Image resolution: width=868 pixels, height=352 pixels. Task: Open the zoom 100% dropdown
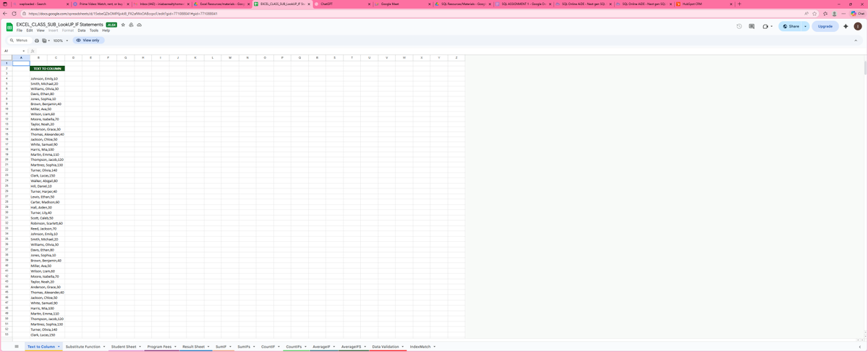click(x=60, y=41)
